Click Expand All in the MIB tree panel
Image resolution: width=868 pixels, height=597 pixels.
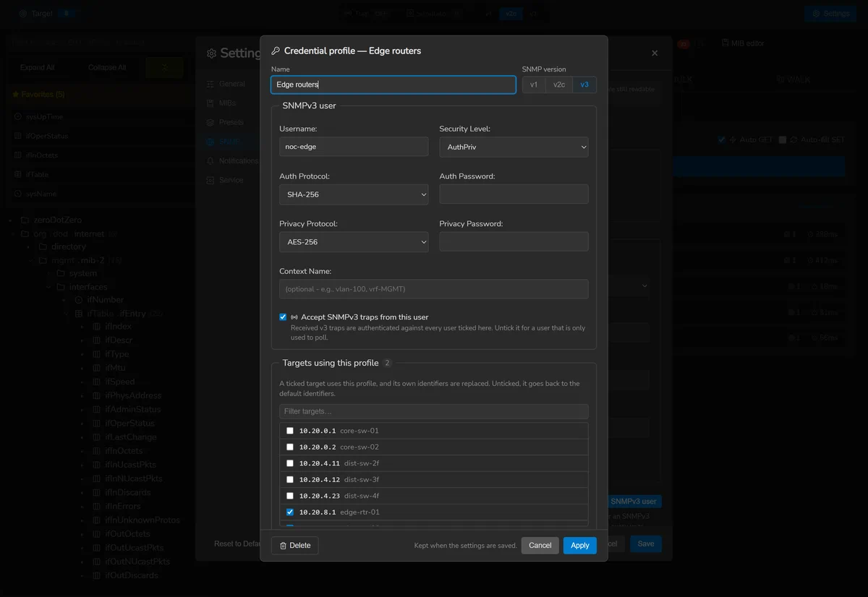(x=38, y=67)
